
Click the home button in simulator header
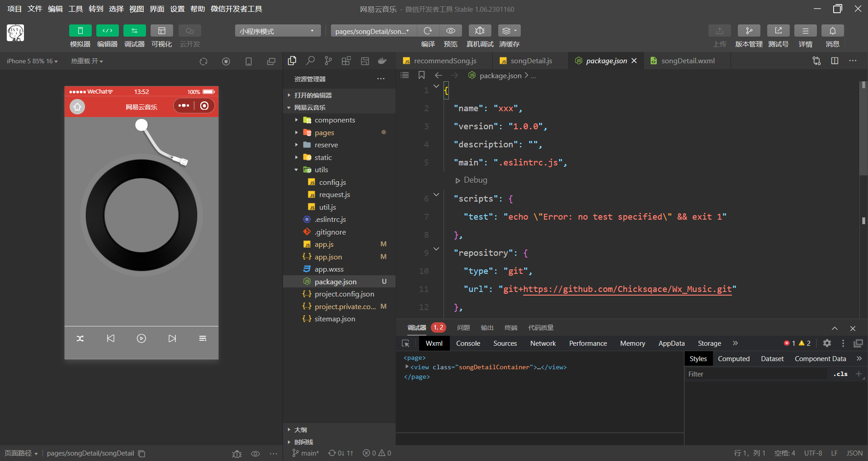pyautogui.click(x=77, y=107)
